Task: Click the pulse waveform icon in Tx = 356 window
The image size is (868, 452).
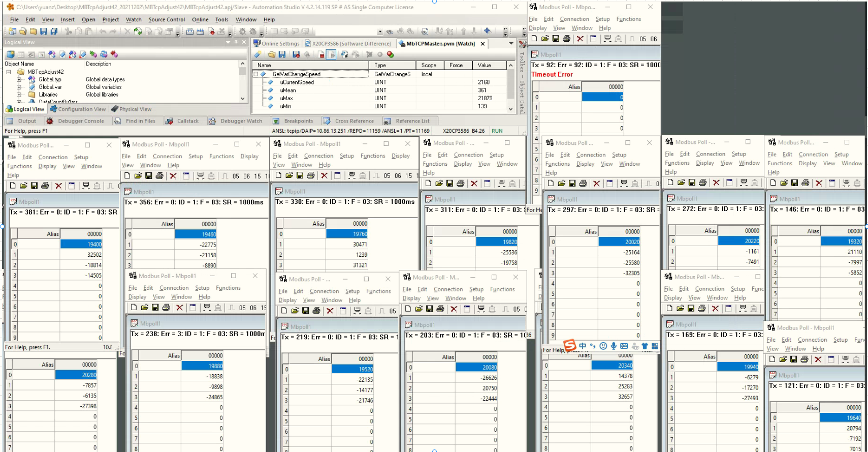Action: pos(224,176)
